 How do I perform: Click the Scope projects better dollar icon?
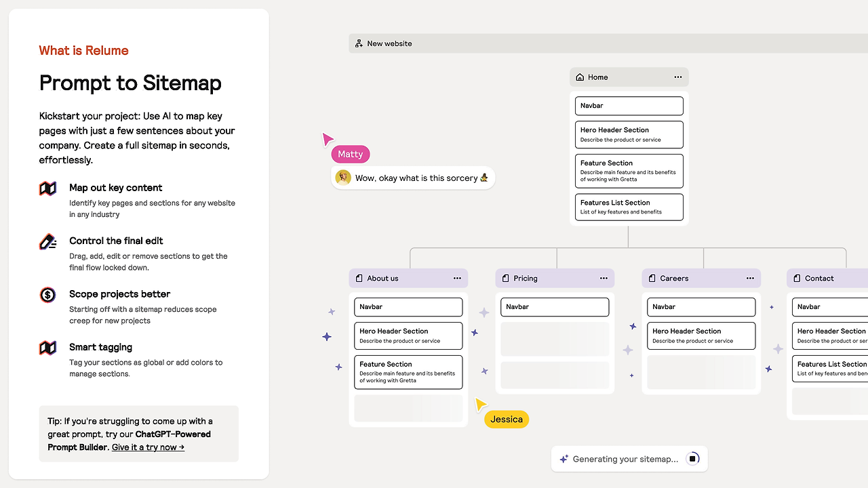tap(47, 295)
